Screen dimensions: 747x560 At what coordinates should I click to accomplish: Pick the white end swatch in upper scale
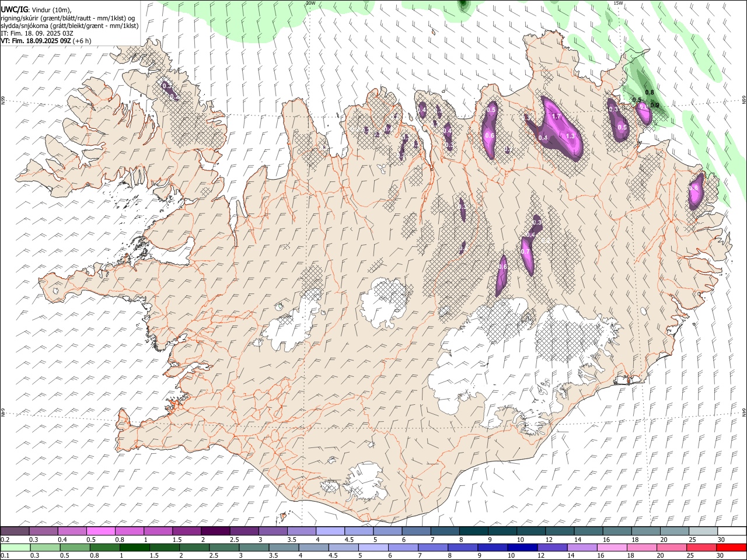(731, 531)
